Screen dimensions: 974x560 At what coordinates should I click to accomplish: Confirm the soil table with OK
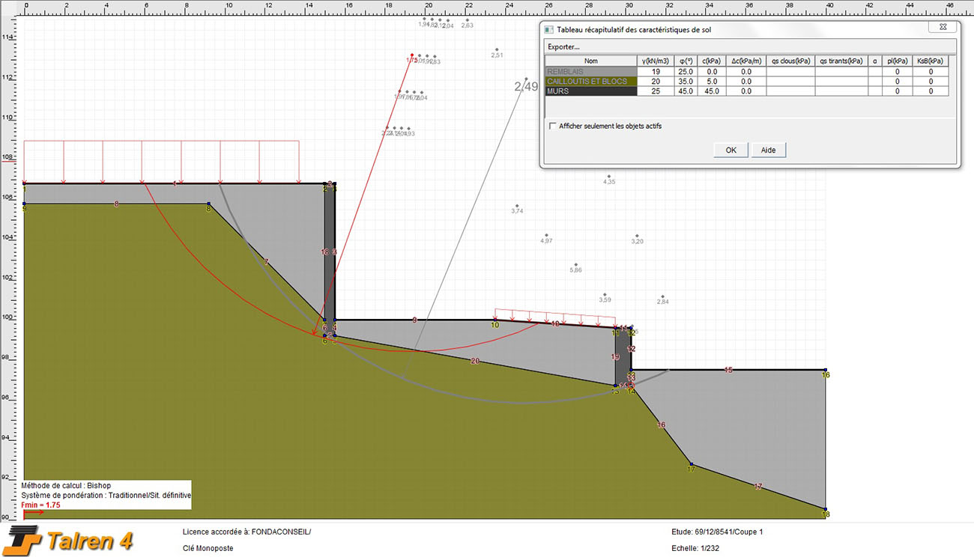730,150
